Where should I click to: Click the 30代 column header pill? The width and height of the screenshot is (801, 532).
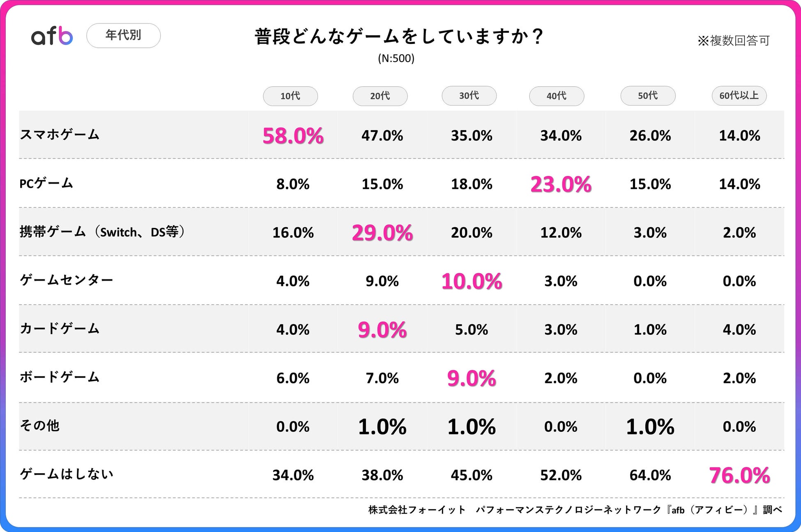tap(469, 96)
